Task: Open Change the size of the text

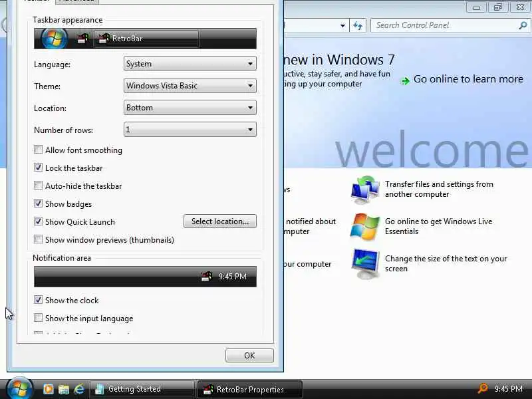Action: (x=446, y=263)
